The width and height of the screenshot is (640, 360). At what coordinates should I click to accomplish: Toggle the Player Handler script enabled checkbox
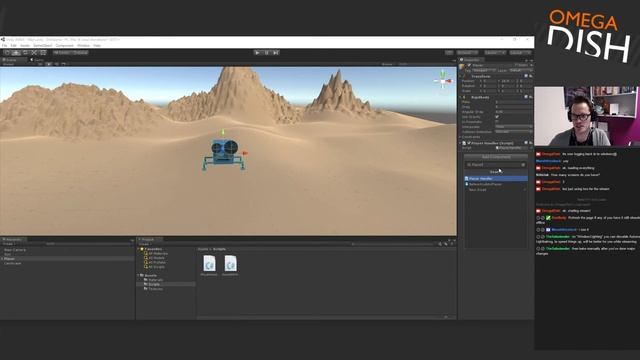tap(469, 143)
